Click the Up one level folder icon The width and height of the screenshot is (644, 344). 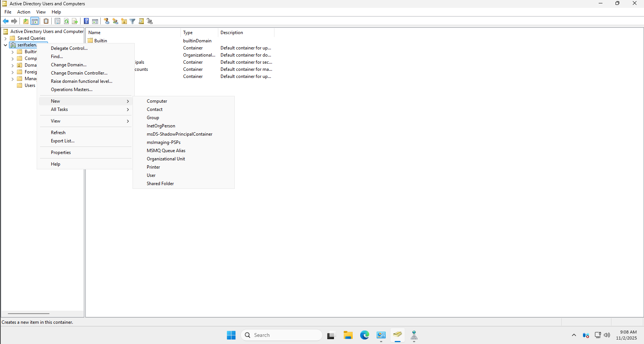click(25, 21)
